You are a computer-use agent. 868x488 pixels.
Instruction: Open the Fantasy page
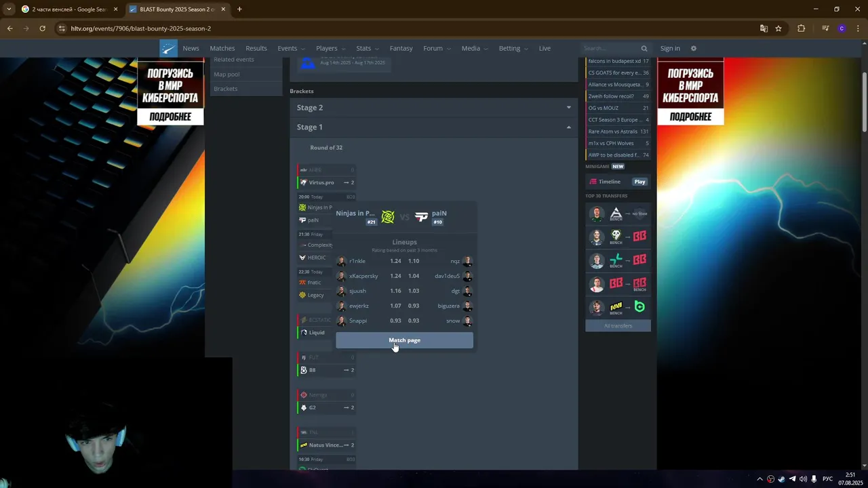point(401,48)
